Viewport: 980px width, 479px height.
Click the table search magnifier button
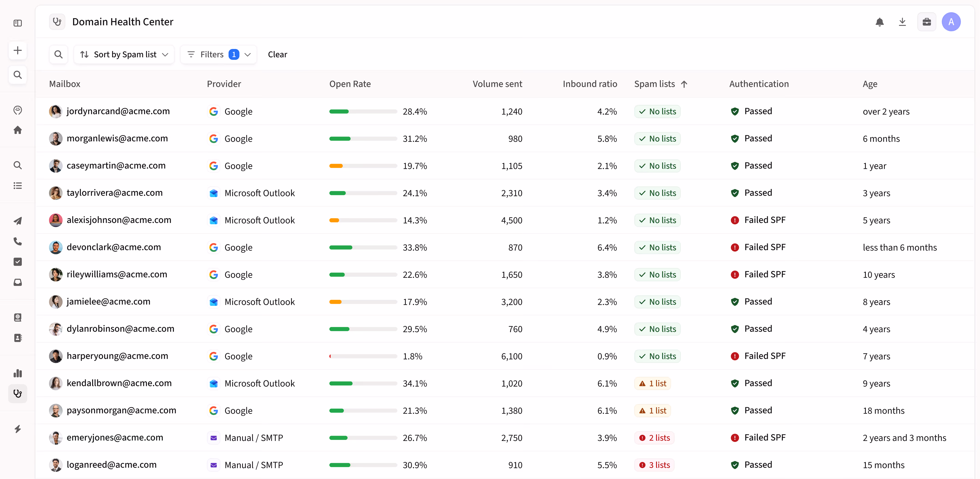[58, 54]
